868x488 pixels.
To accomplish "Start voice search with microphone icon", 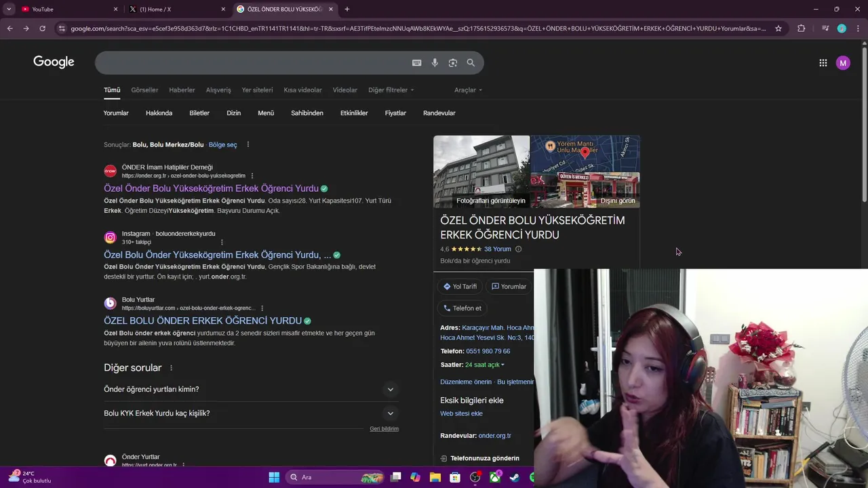I will pyautogui.click(x=435, y=62).
